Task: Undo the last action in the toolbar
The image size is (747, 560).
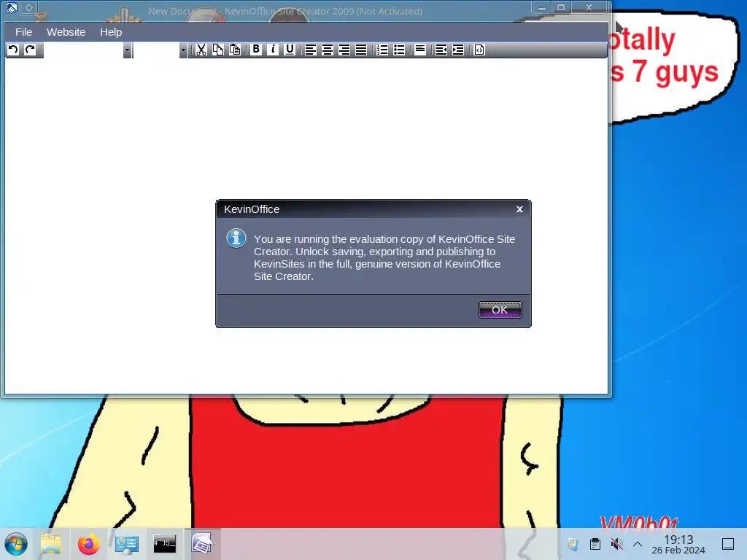Action: coord(13,50)
